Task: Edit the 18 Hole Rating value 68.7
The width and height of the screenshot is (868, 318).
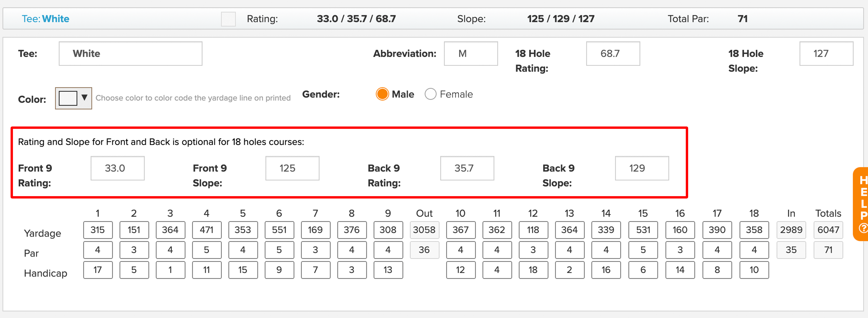Action: 613,53
